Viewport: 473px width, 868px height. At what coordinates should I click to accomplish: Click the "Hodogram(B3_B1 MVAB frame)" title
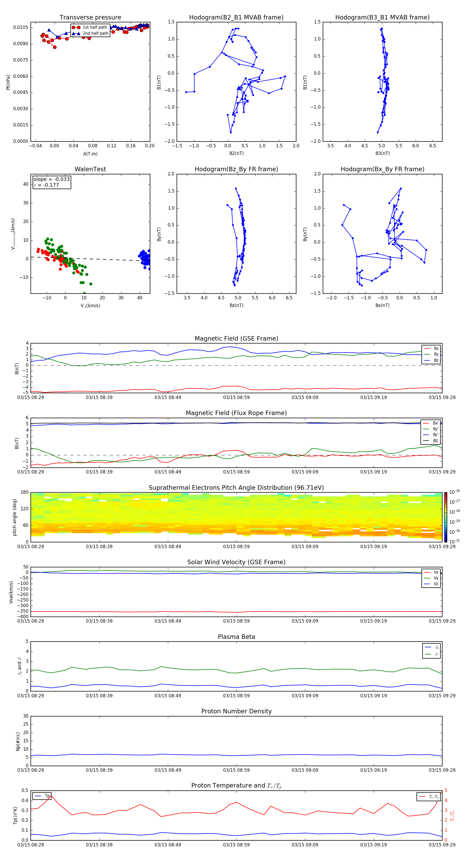(x=382, y=18)
